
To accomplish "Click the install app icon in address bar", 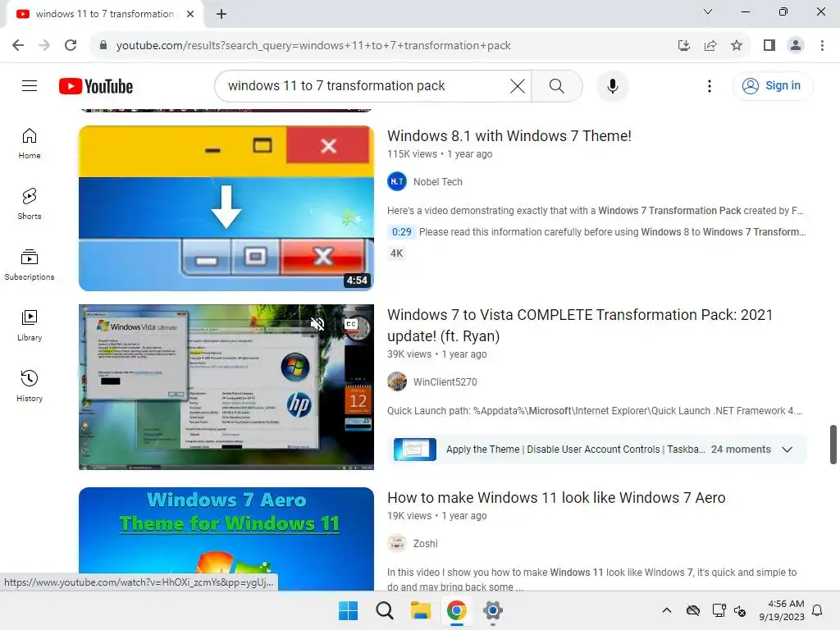I will (x=684, y=45).
